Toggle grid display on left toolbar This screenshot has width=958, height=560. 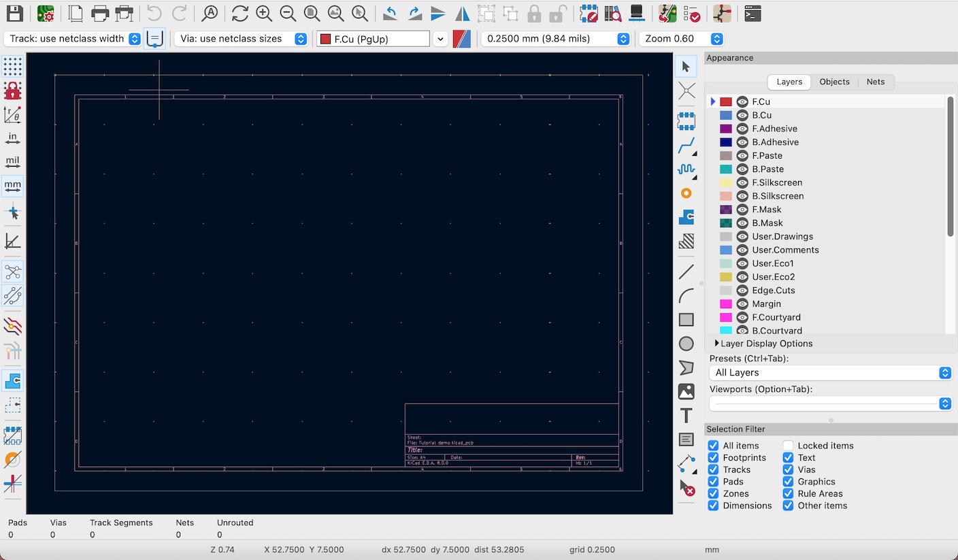click(x=12, y=67)
